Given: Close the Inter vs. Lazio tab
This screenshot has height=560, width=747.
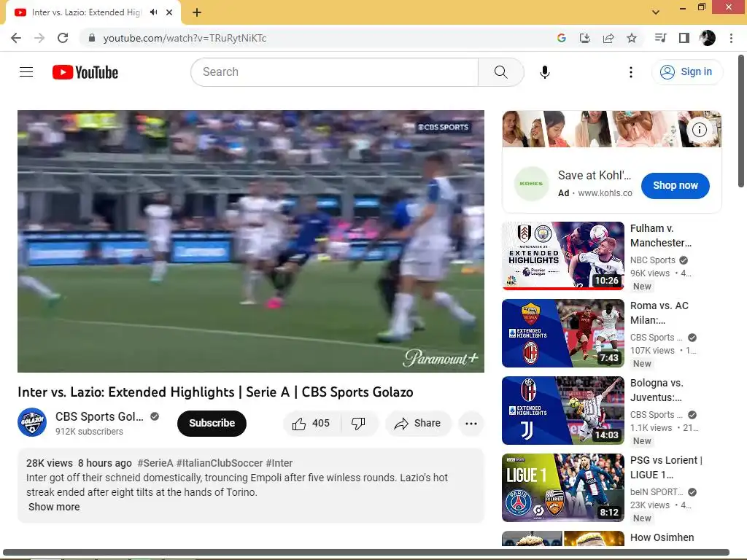Looking at the screenshot, I should pyautogui.click(x=169, y=12).
